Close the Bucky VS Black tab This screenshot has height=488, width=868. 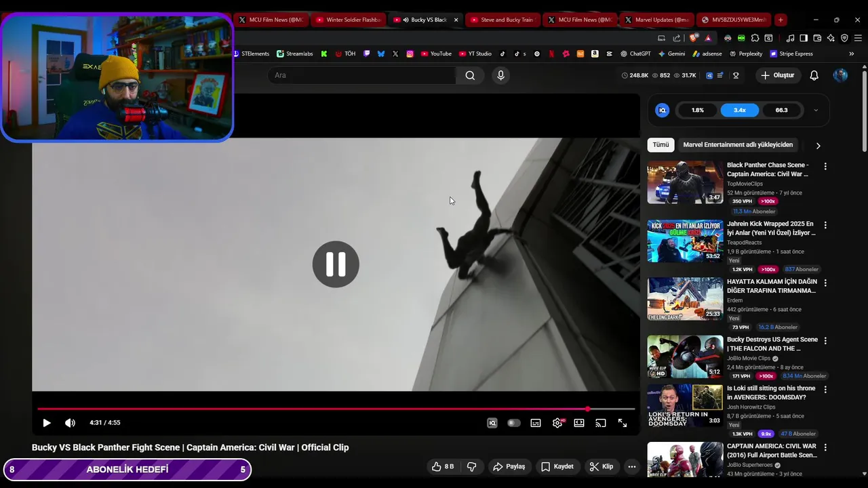click(456, 20)
